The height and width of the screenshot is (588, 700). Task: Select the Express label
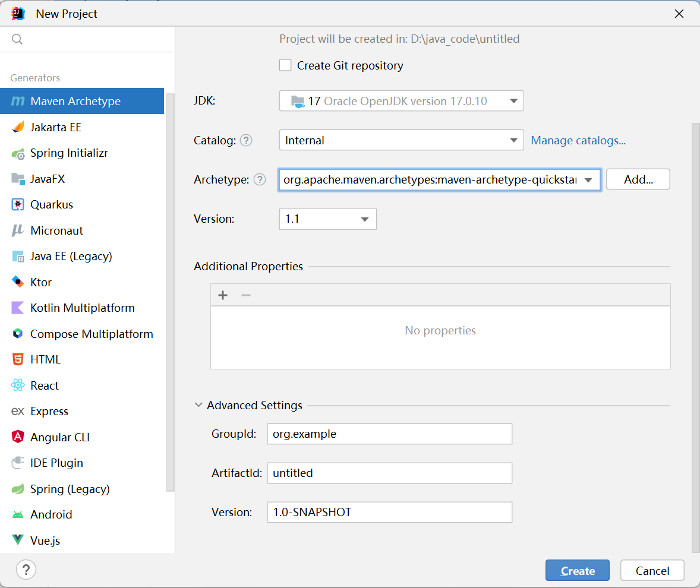click(49, 412)
